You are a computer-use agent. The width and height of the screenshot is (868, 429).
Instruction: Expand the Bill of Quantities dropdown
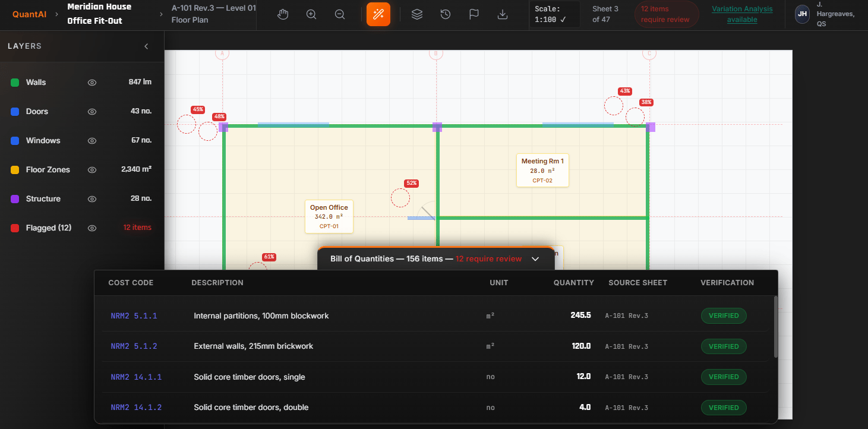click(535, 258)
